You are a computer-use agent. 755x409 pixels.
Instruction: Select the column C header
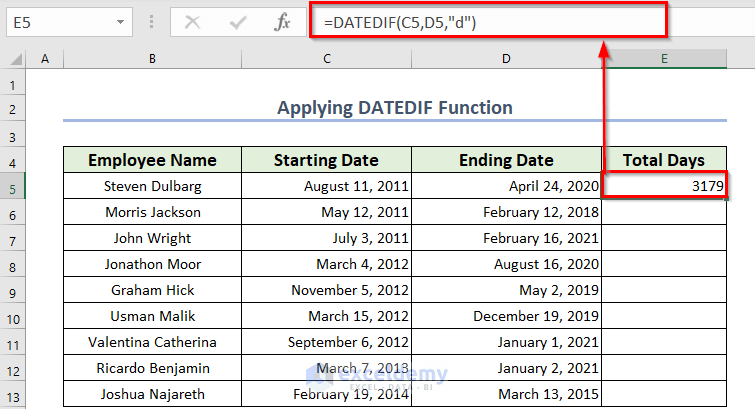(327, 60)
